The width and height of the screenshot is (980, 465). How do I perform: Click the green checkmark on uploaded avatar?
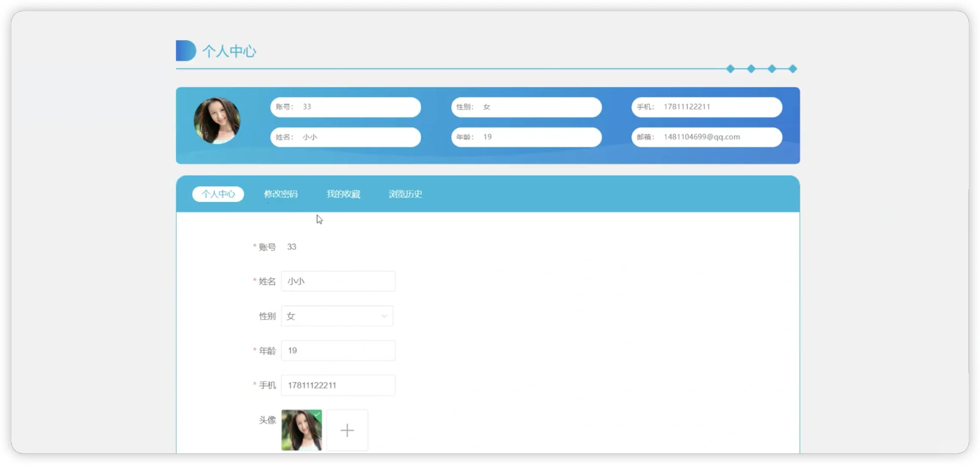coord(317,414)
